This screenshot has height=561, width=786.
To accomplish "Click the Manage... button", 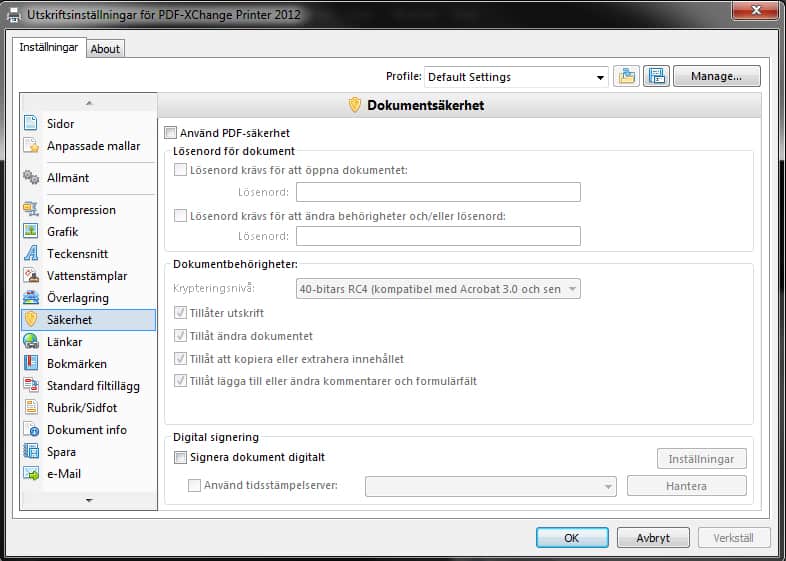I will click(716, 76).
